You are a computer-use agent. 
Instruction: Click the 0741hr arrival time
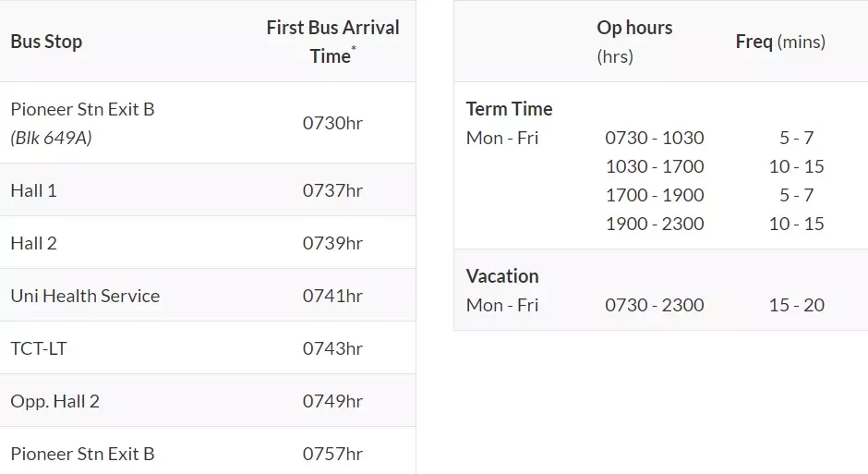pos(332,296)
